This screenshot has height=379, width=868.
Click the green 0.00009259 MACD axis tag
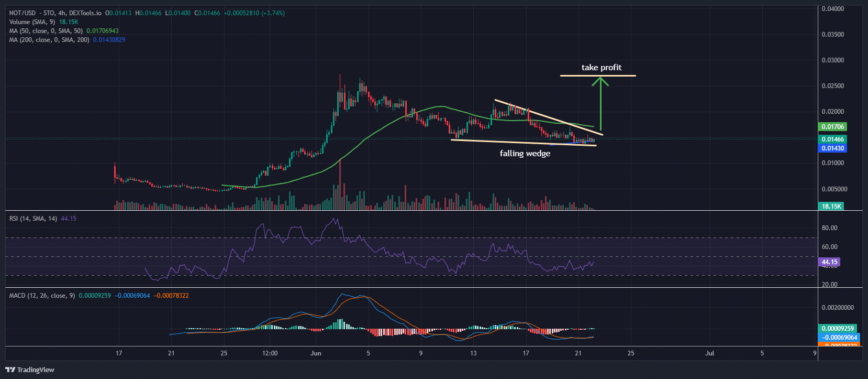click(x=838, y=329)
